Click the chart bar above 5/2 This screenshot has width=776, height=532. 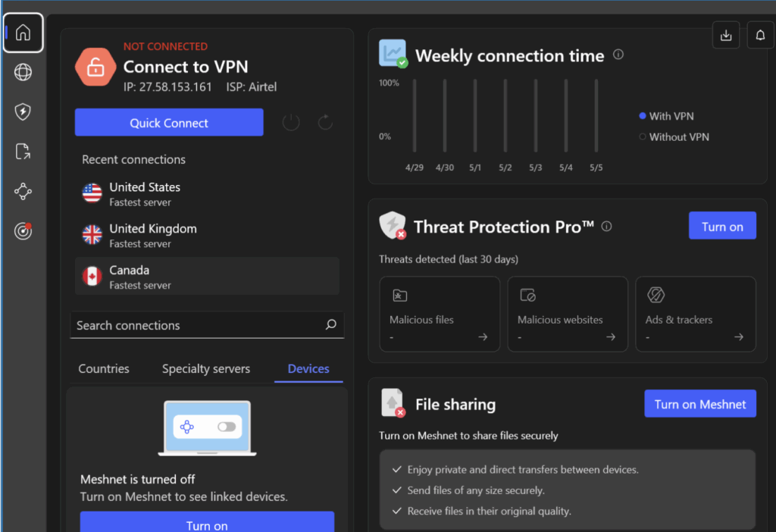[x=505, y=115]
